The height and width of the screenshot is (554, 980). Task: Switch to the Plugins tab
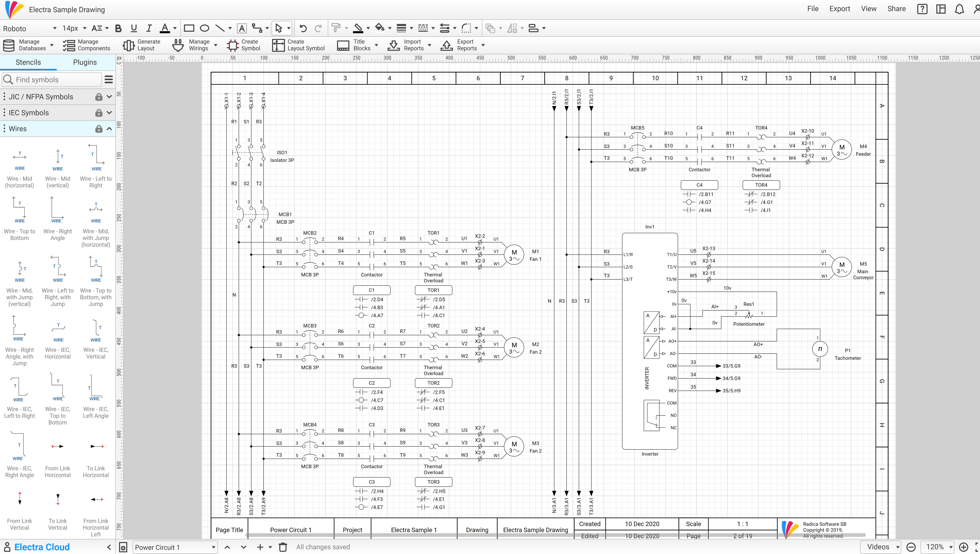pos(85,62)
